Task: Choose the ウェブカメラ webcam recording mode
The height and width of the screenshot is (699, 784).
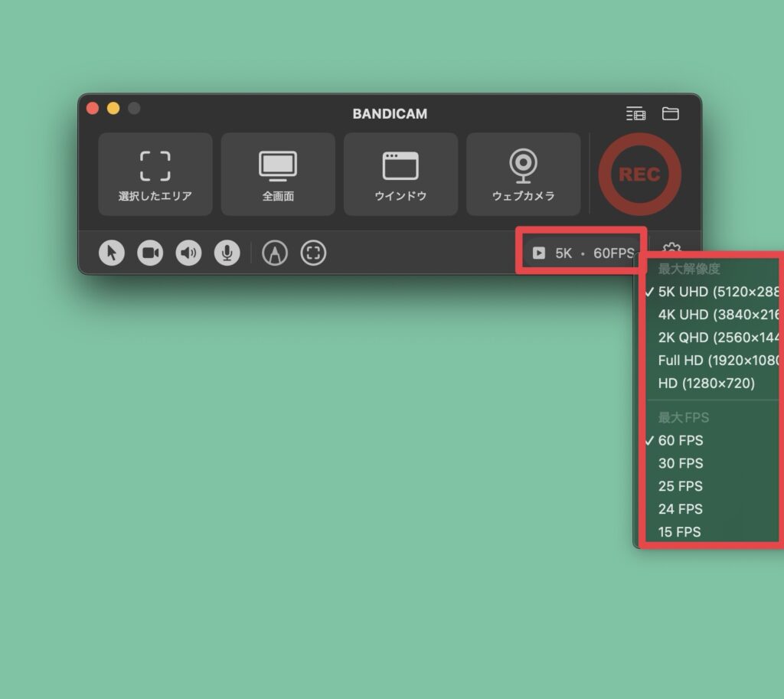Action: coord(523,175)
